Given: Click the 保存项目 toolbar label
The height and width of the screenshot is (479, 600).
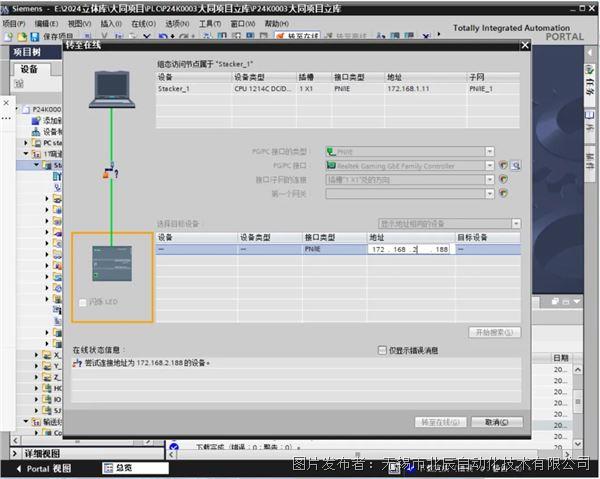Looking at the screenshot, I should pos(57,37).
